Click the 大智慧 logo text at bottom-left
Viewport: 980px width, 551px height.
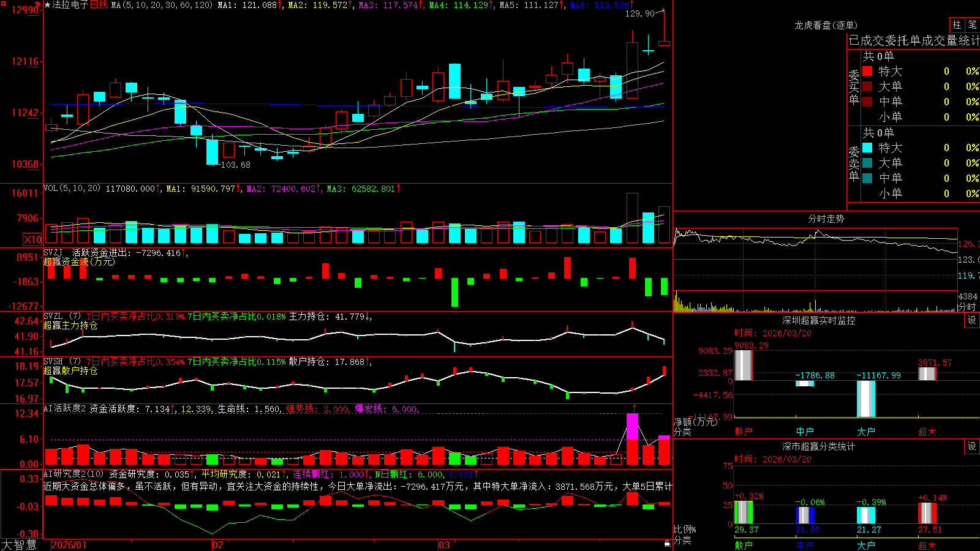tap(19, 545)
